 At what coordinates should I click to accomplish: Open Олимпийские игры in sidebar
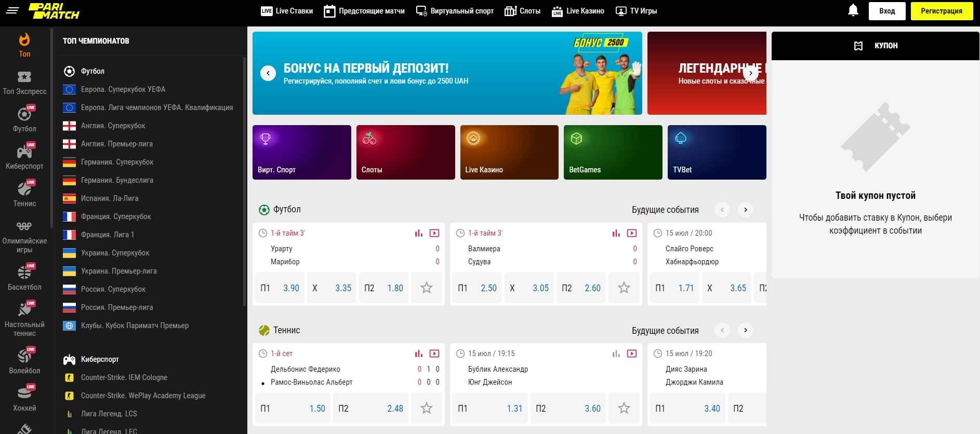[x=24, y=238]
